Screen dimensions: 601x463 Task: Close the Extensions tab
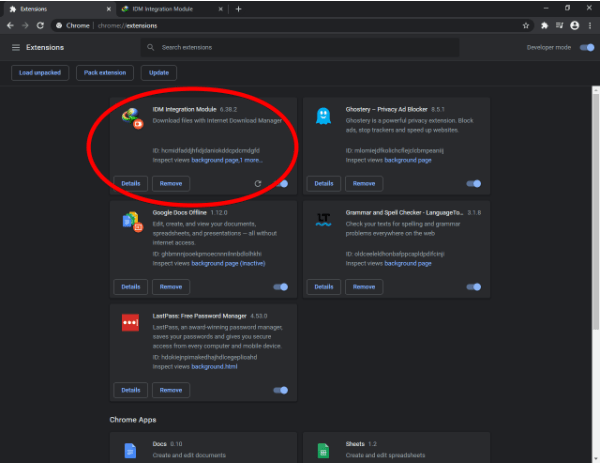[108, 9]
